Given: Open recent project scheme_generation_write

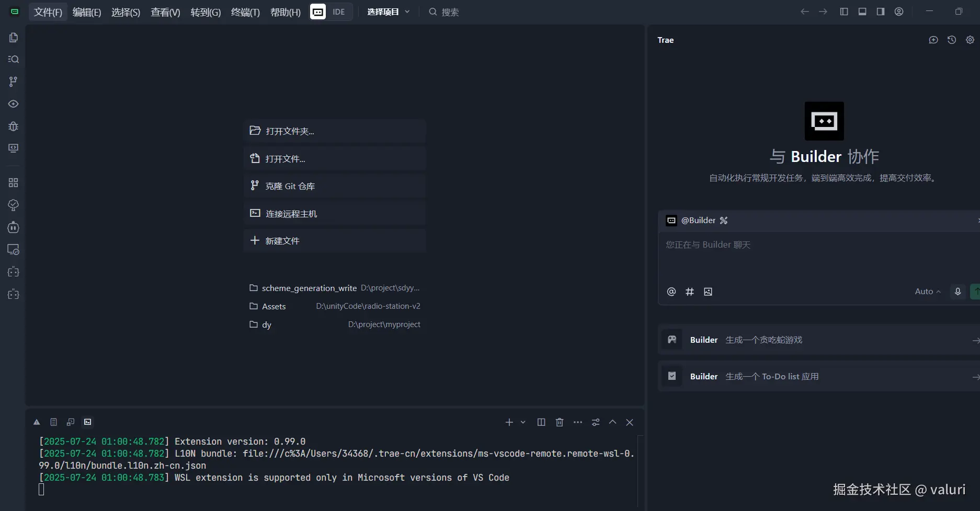Looking at the screenshot, I should (309, 287).
